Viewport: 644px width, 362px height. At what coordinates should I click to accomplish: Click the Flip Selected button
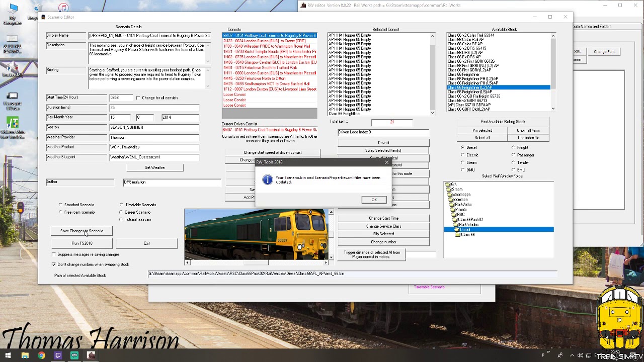coord(383,234)
